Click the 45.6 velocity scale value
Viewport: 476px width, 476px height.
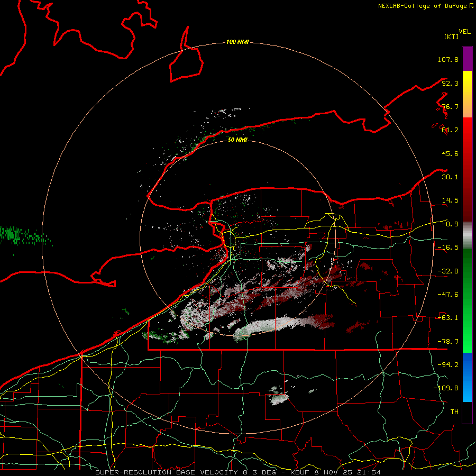click(450, 153)
